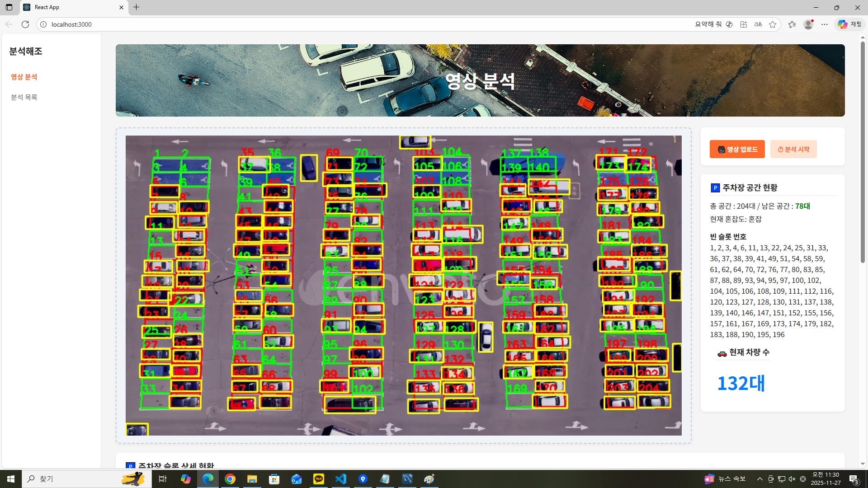Open 분석 목록 from the sidebar
The width and height of the screenshot is (868, 488).
pyautogui.click(x=24, y=97)
